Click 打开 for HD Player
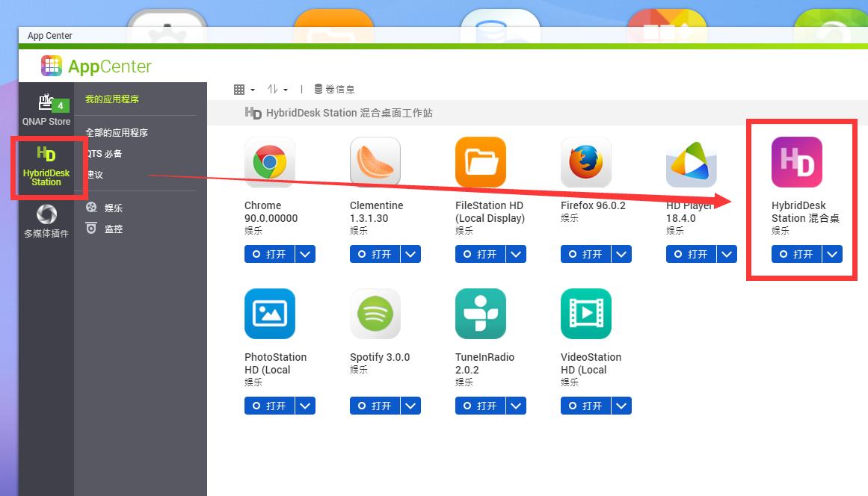Screen dimensions: 868x496 tap(692, 255)
